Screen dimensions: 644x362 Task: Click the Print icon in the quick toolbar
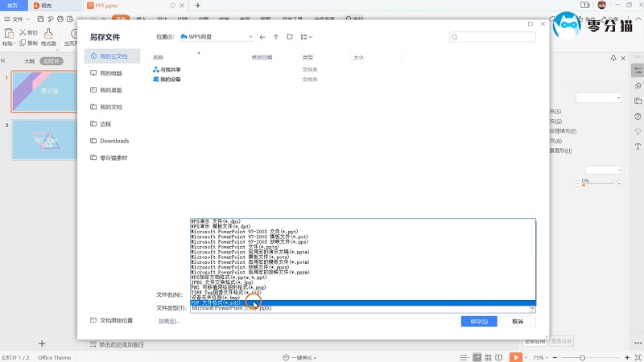tap(60, 19)
